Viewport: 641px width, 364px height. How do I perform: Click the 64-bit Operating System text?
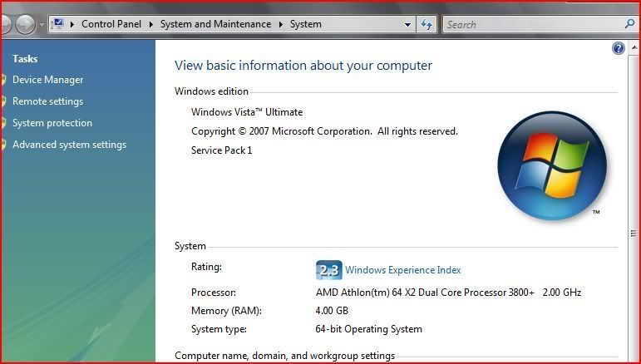click(369, 329)
